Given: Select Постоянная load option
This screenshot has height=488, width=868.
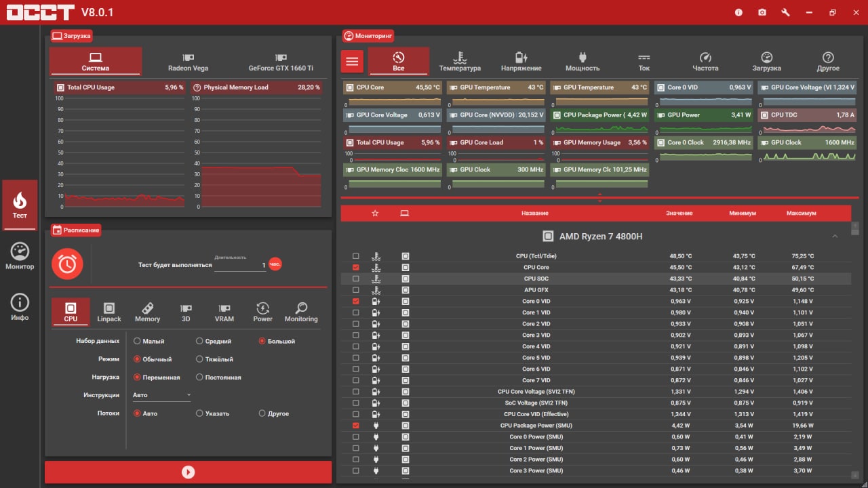Looking at the screenshot, I should tap(218, 378).
